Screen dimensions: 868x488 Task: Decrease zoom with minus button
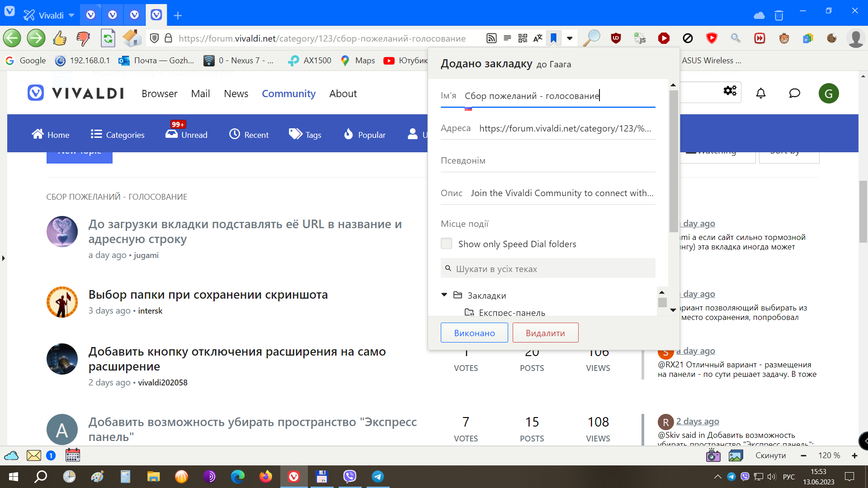point(803,455)
